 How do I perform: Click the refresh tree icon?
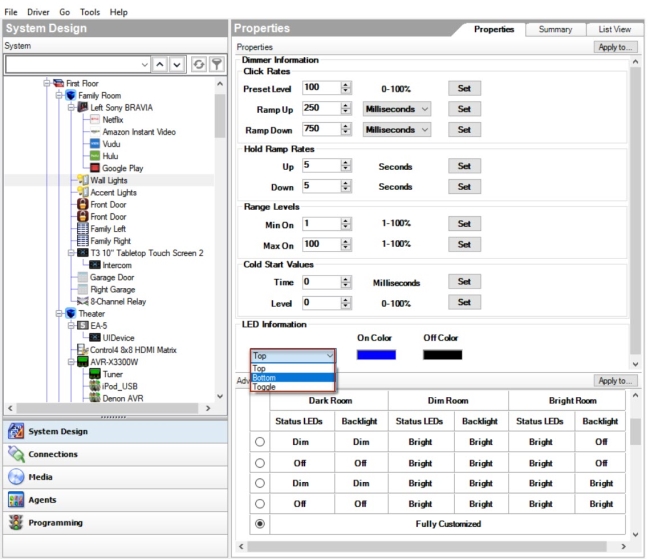199,64
